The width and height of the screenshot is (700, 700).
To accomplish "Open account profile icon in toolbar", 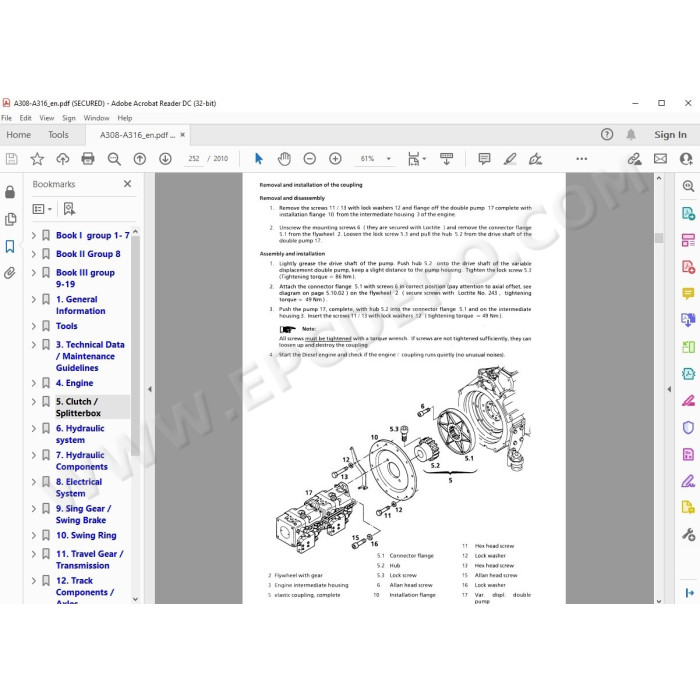I will pyautogui.click(x=686, y=158).
